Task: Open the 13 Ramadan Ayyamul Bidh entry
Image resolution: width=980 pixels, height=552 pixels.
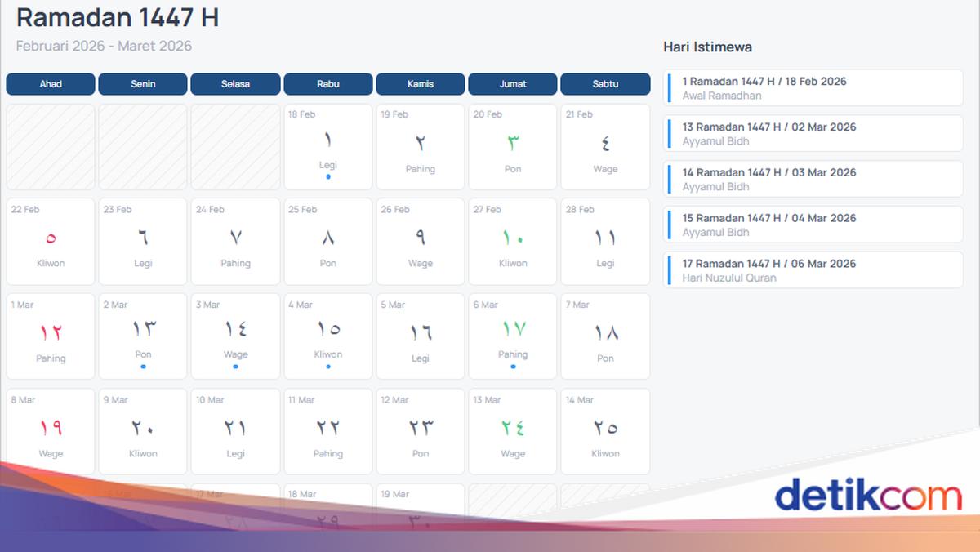Action: coord(814,134)
